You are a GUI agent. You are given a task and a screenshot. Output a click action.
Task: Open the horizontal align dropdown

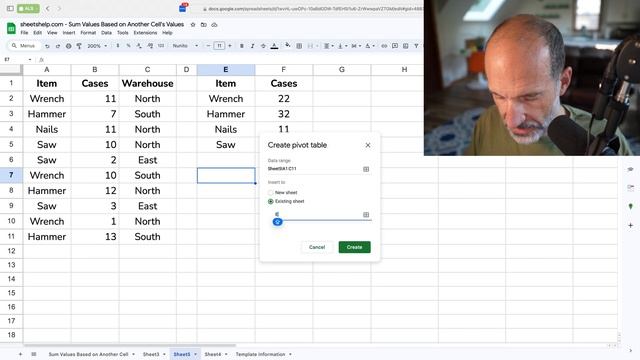point(328,46)
